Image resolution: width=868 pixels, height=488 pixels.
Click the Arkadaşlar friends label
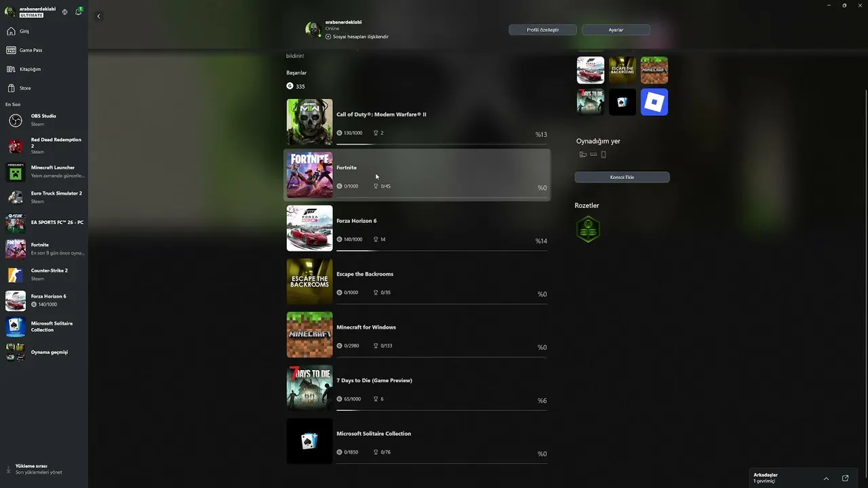click(x=766, y=475)
